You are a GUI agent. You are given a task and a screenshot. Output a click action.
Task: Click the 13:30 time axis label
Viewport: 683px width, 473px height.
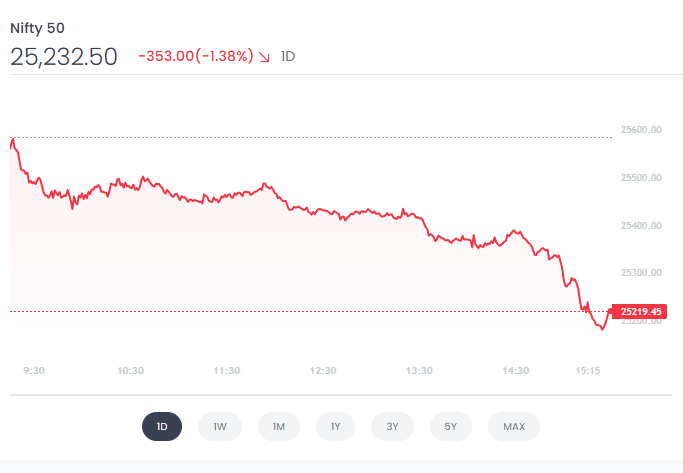[x=419, y=370]
